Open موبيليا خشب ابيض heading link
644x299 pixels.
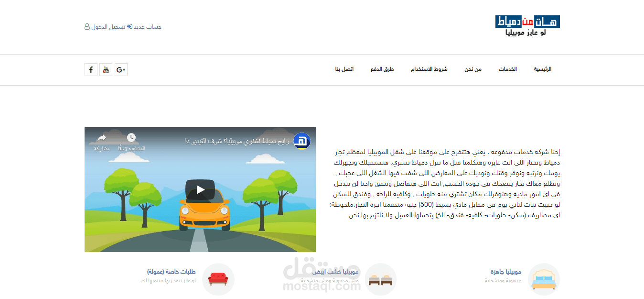pos(336,272)
